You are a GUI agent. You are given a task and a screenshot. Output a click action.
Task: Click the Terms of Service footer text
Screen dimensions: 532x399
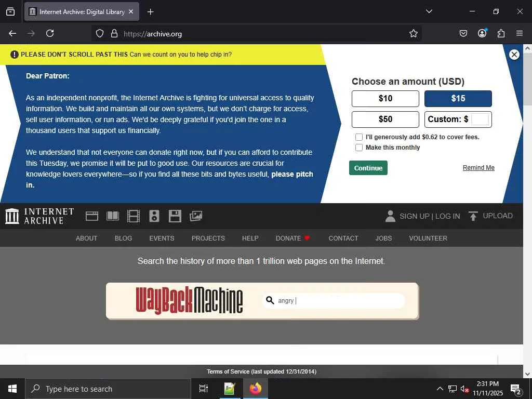[262, 371]
